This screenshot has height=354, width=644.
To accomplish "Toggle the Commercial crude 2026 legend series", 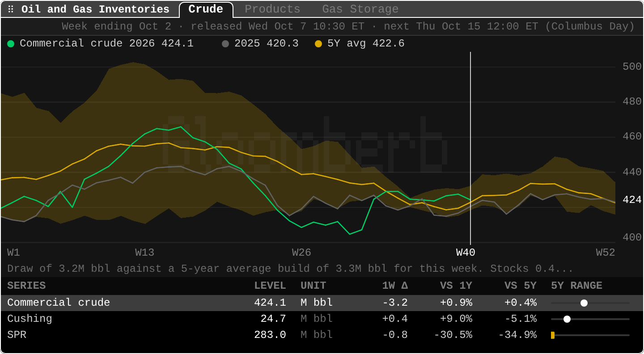I will (101, 44).
